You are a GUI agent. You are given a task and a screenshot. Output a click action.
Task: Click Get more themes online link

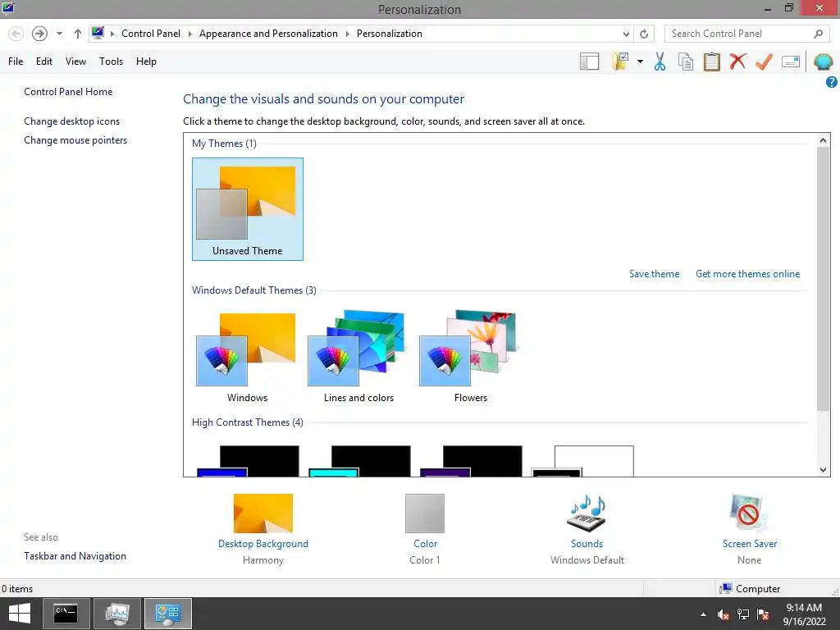tap(747, 274)
